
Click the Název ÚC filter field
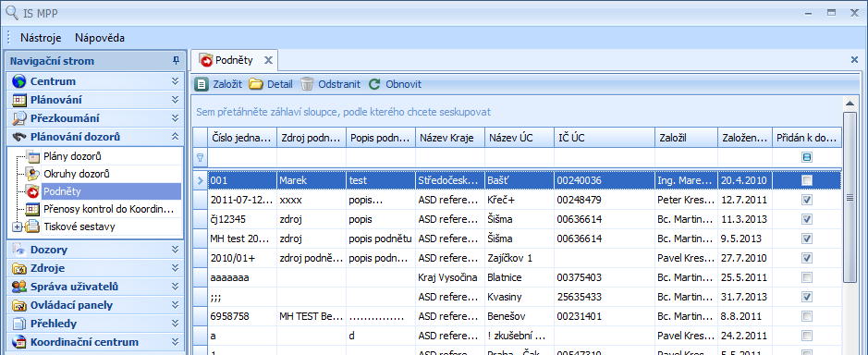click(x=520, y=158)
